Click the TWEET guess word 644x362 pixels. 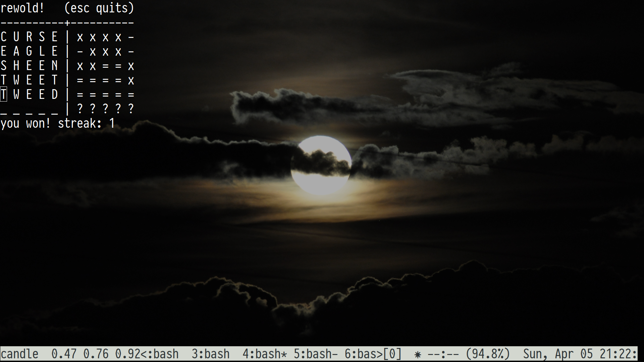(29, 80)
